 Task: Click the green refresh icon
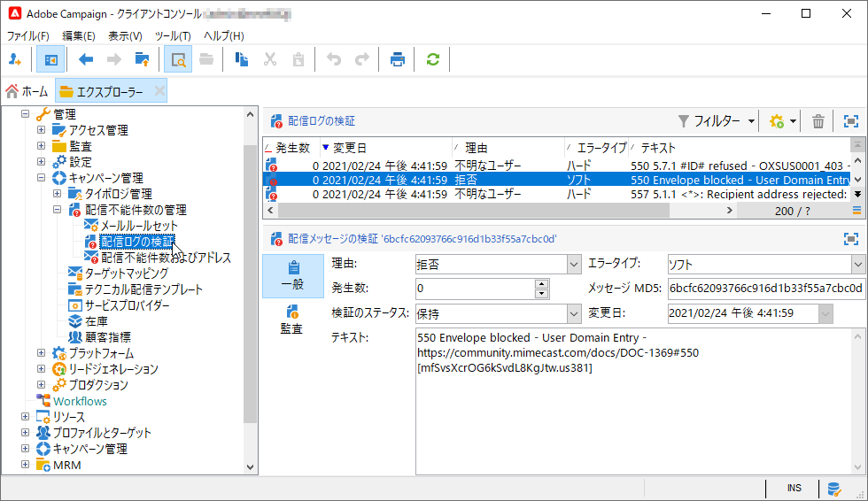point(433,59)
